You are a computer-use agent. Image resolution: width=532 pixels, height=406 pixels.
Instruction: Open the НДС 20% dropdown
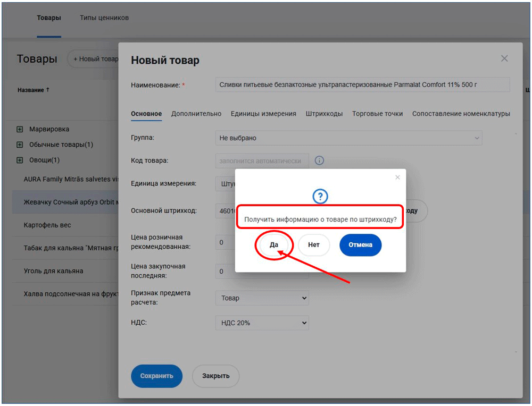(262, 323)
